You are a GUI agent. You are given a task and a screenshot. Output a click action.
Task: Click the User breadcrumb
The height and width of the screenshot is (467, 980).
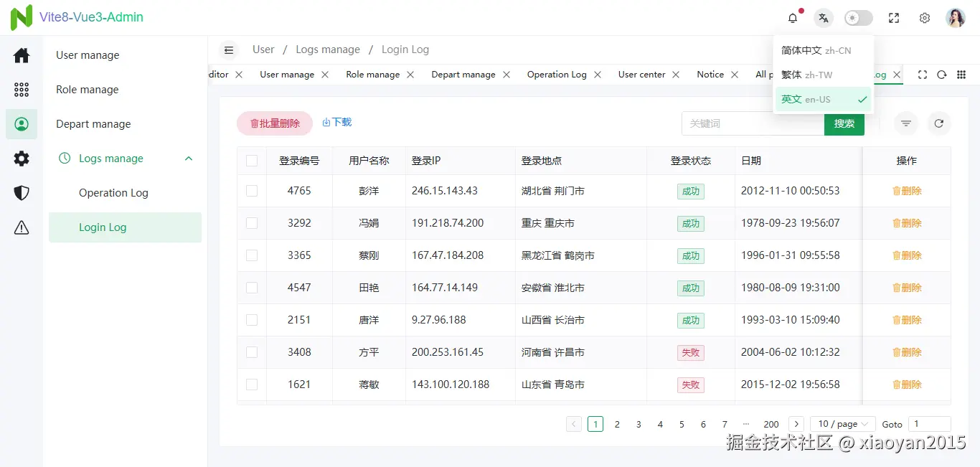(263, 49)
